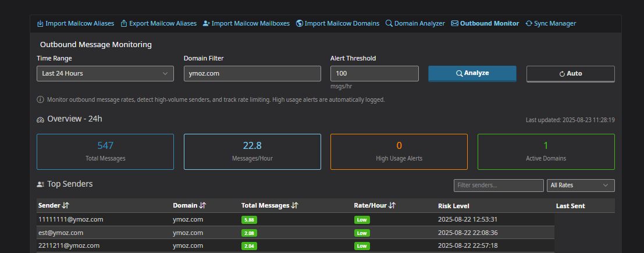Switch to Domain Analyzer tab
Viewport: 644px width, 253px height.
(x=419, y=24)
